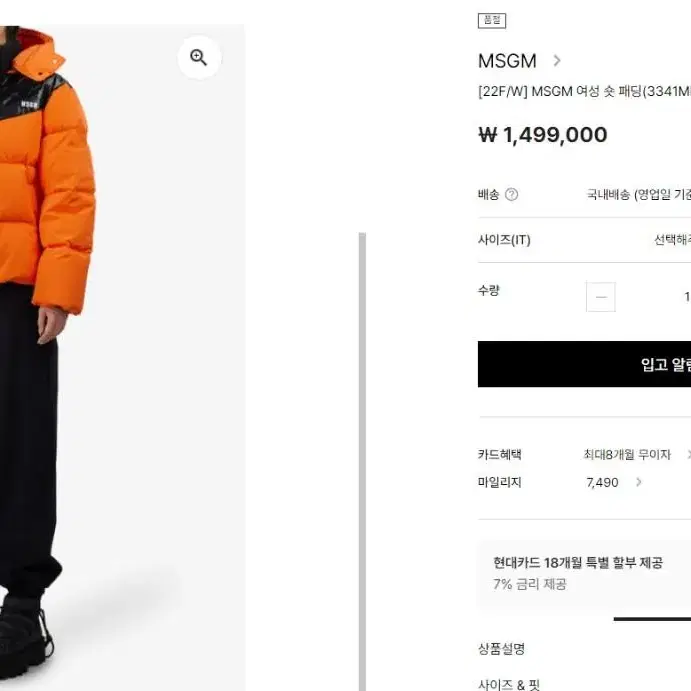Click the vertical gray scrollbar beside image

click(362, 461)
